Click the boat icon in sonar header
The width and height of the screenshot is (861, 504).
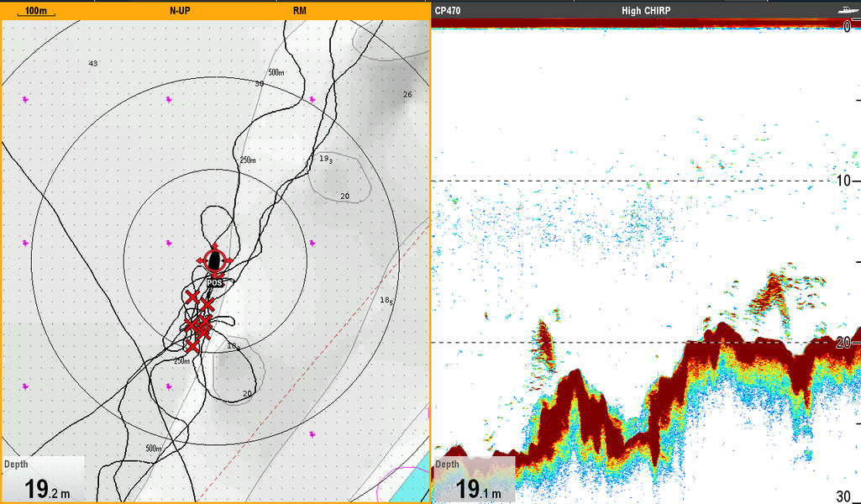click(849, 10)
